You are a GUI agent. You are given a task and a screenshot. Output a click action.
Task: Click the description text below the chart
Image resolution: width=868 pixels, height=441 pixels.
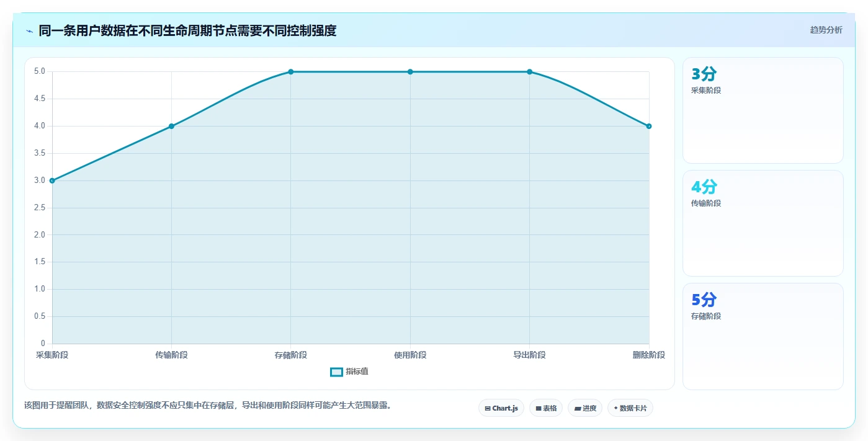tap(208, 405)
